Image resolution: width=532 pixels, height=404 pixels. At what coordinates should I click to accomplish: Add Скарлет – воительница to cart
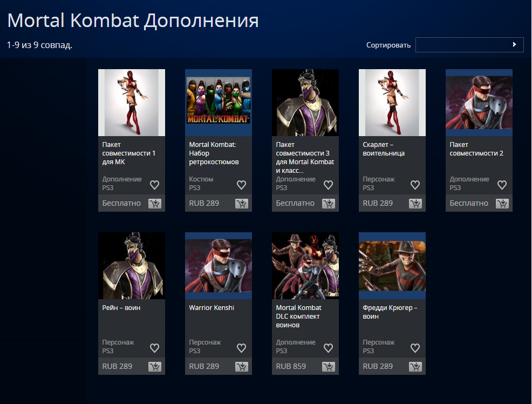[415, 204]
